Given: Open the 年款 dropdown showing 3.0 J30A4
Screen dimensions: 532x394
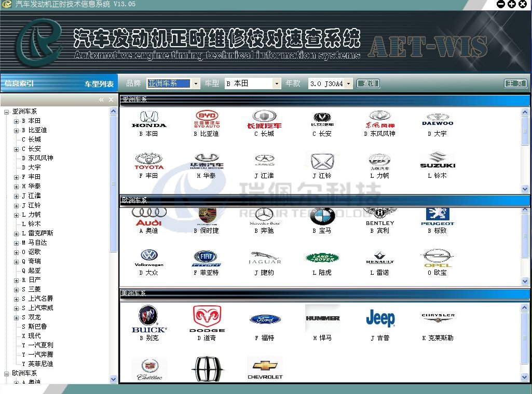Looking at the screenshot, I should (348, 83).
